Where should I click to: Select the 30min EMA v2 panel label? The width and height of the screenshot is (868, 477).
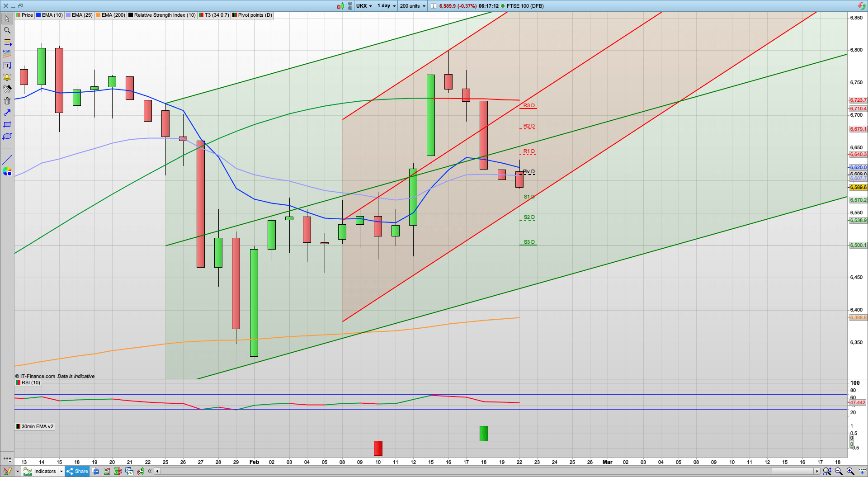pos(34,426)
